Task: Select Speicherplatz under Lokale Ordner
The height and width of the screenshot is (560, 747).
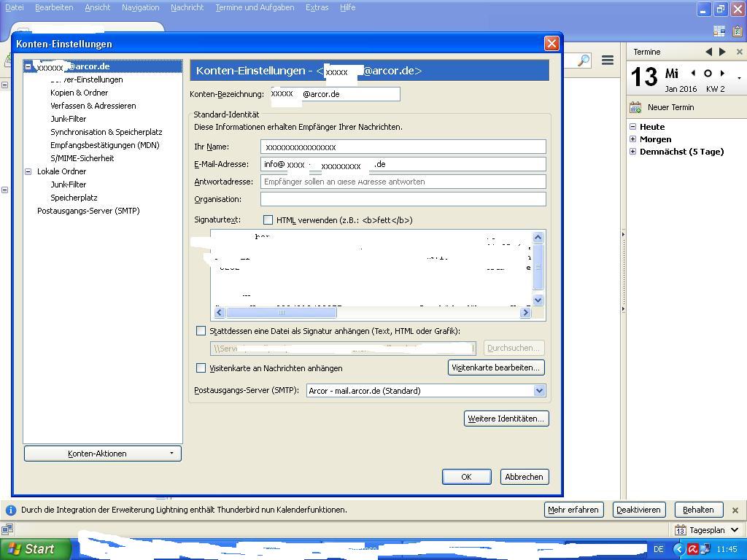Action: click(x=74, y=197)
